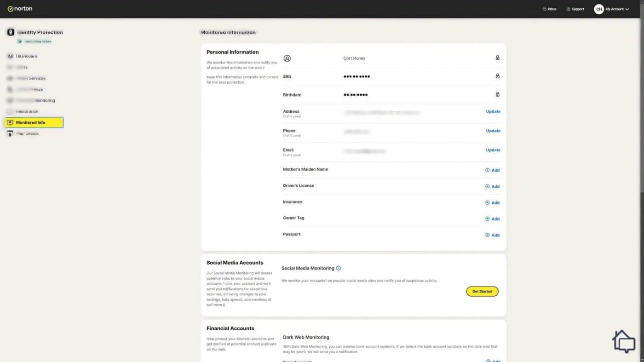Add a Passport for monitoring
Image resolution: width=644 pixels, height=362 pixels.
492,235
